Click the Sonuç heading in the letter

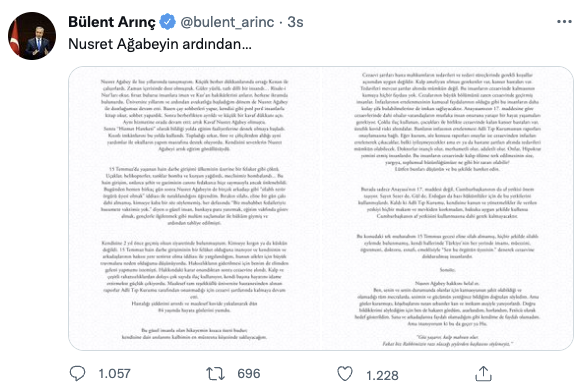[x=447, y=269]
